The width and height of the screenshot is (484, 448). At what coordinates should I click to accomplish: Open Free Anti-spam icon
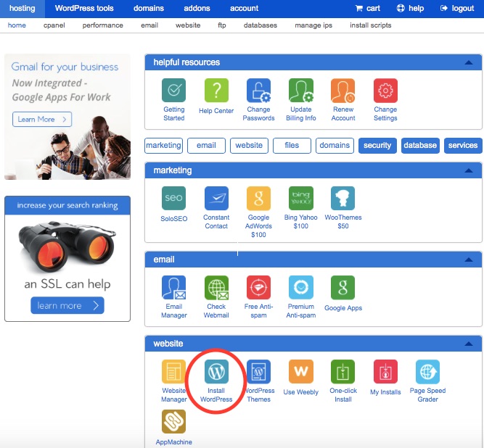point(258,288)
